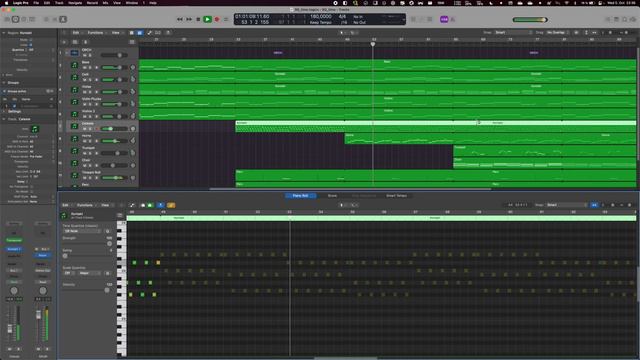This screenshot has height=360, width=640.
Task: Click the Celeste track instrument icon
Action: 74,126
